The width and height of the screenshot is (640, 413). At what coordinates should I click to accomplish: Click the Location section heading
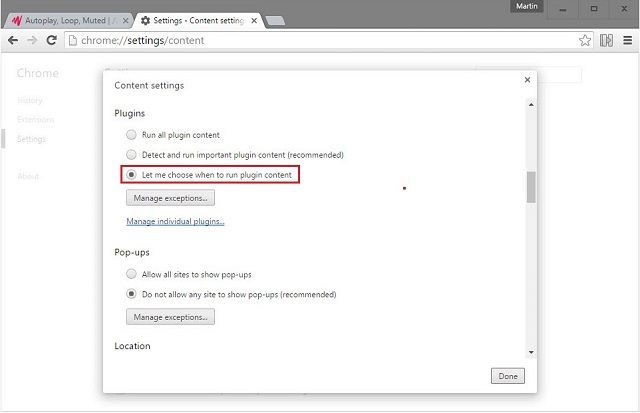tap(132, 346)
